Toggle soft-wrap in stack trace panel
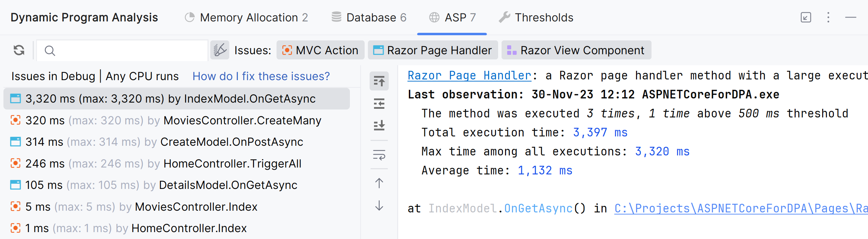The height and width of the screenshot is (239, 868). [x=379, y=155]
